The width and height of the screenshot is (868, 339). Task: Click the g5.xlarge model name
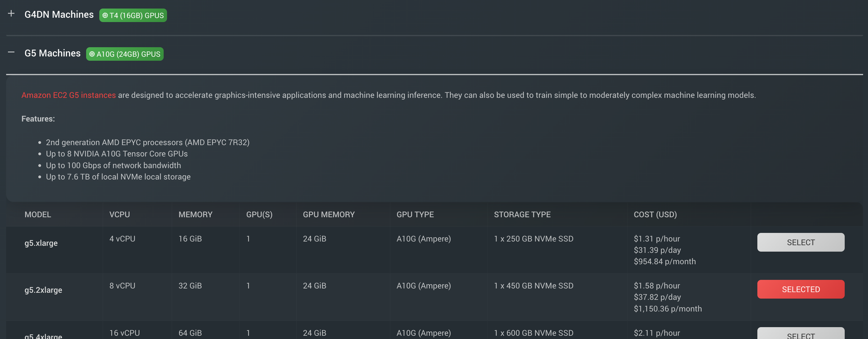click(x=41, y=243)
